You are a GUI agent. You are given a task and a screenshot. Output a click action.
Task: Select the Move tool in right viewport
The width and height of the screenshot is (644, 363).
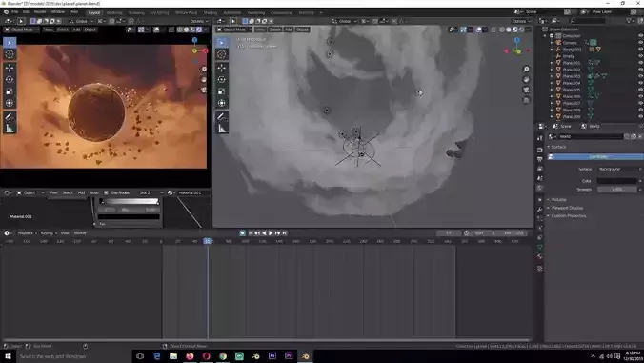[x=222, y=68]
